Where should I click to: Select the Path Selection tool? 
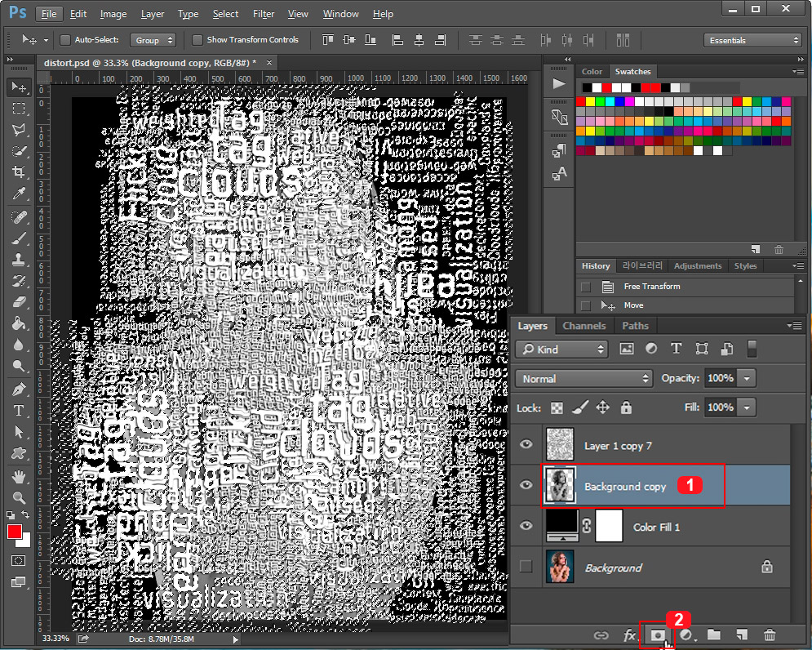pyautogui.click(x=19, y=432)
